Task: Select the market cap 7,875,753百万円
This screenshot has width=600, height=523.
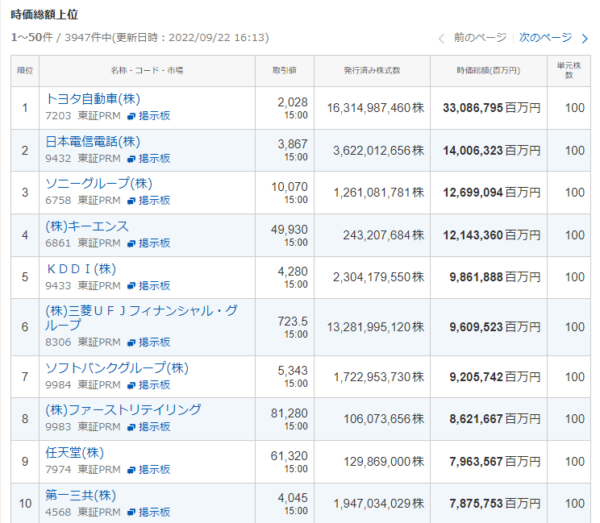Action: pos(495,503)
